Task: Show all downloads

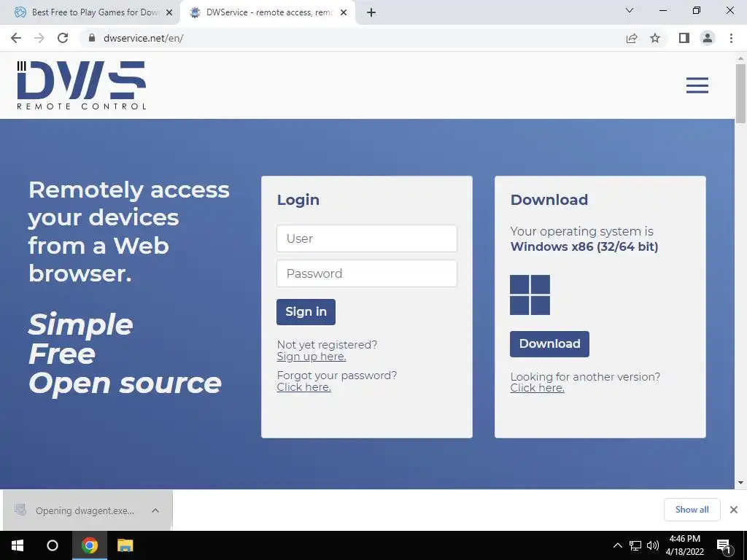Action: (x=692, y=510)
